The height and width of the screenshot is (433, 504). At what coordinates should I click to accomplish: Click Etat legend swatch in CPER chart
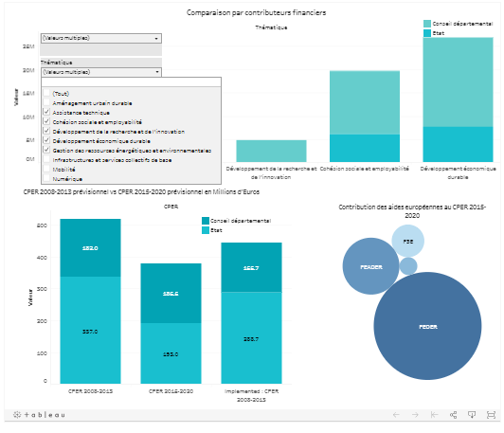(206, 230)
